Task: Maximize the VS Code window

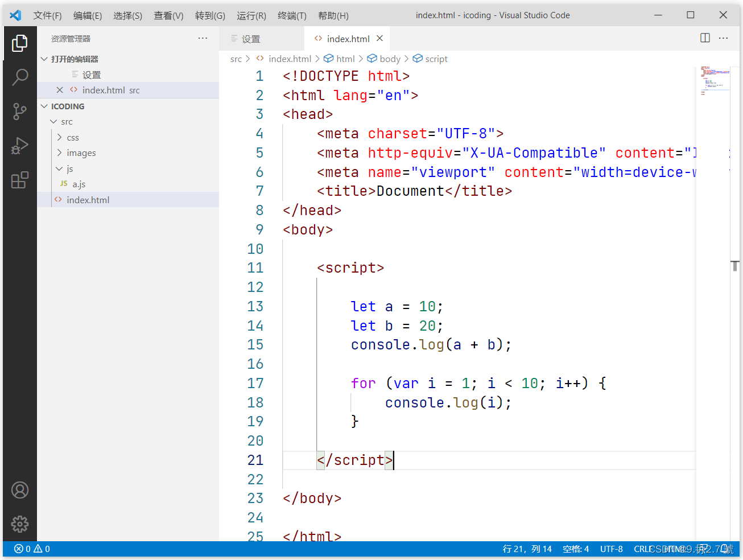Action: coord(691,15)
